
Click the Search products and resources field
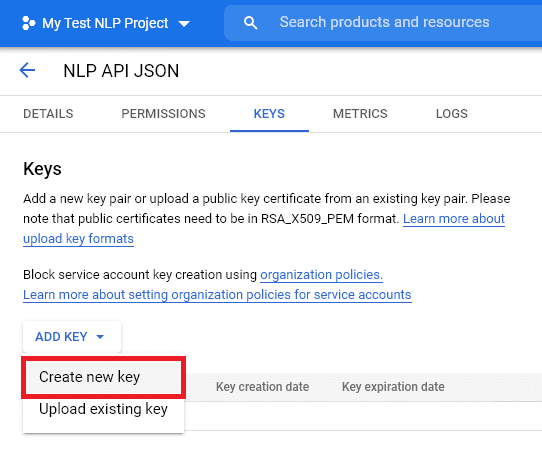(384, 22)
